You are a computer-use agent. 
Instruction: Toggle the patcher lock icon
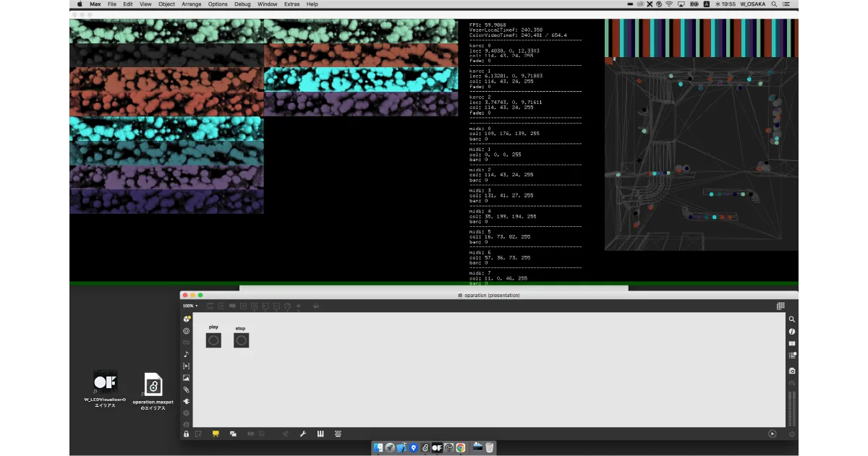click(x=187, y=434)
